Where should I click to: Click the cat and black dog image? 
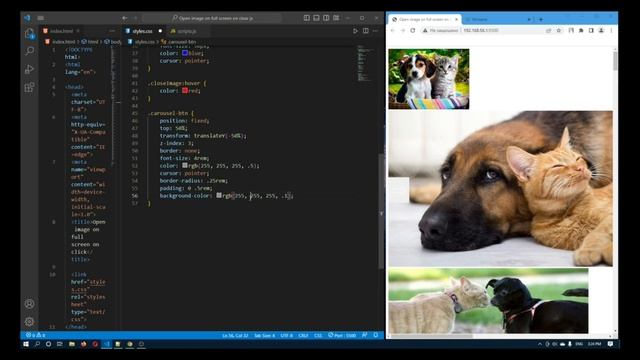(488, 301)
